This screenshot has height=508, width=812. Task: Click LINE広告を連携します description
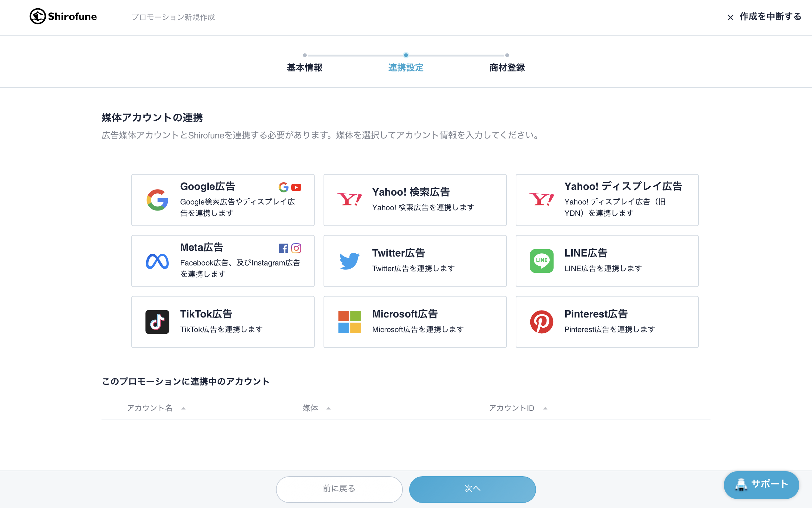click(x=603, y=268)
